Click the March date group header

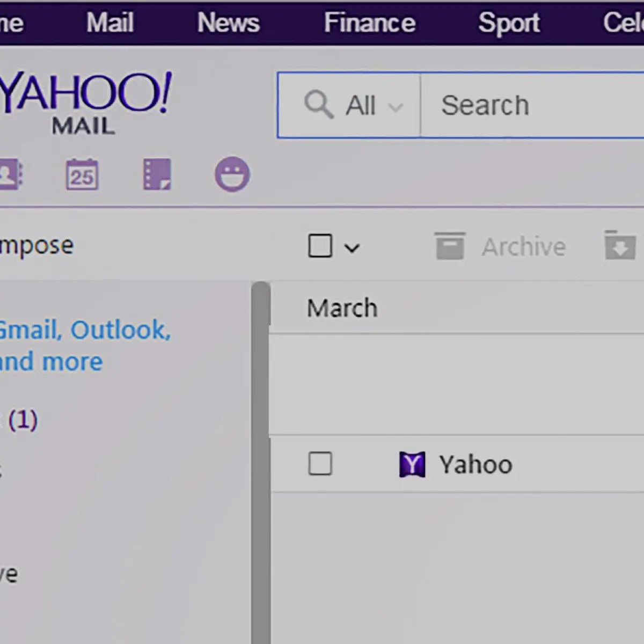(x=342, y=308)
